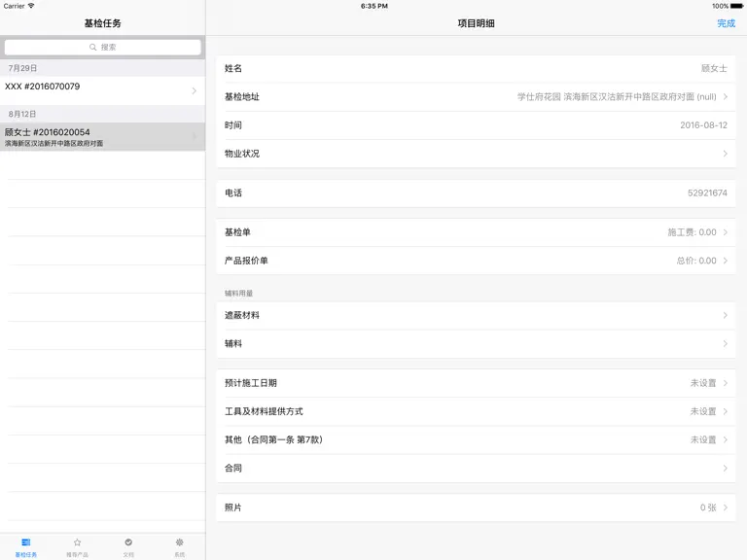The width and height of the screenshot is (747, 560).
Task: Expand the 辅料 row
Action: pos(476,344)
